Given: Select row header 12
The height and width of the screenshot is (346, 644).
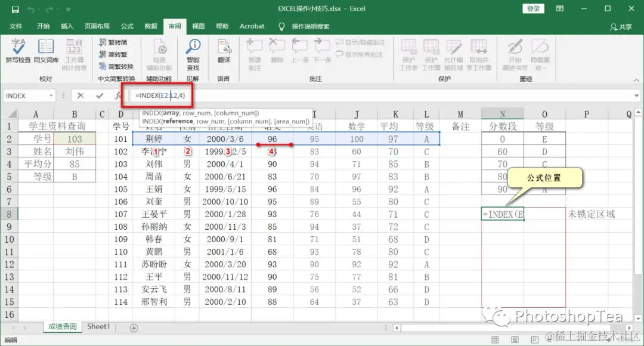Looking at the screenshot, I should click(9, 264).
